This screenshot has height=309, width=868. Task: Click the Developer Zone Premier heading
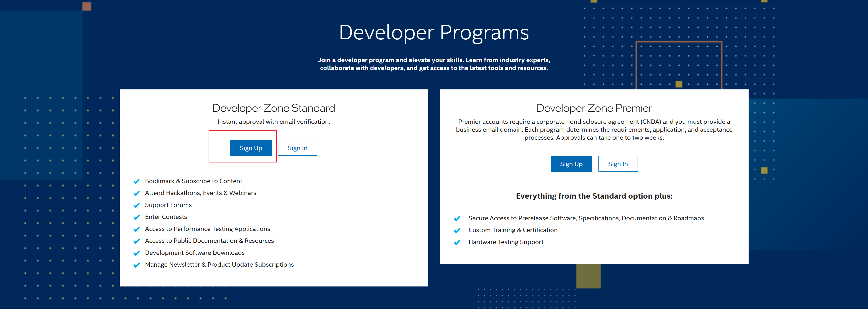coord(594,108)
